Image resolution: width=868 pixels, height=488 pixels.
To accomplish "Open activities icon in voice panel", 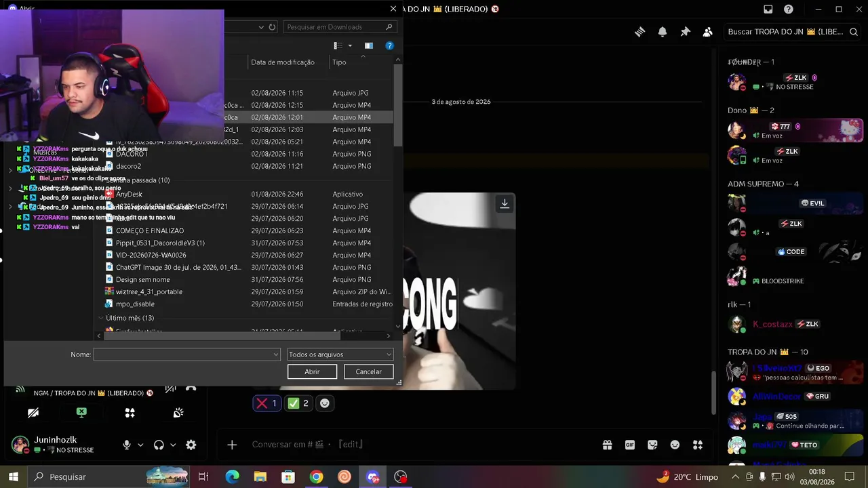I will click(x=130, y=413).
